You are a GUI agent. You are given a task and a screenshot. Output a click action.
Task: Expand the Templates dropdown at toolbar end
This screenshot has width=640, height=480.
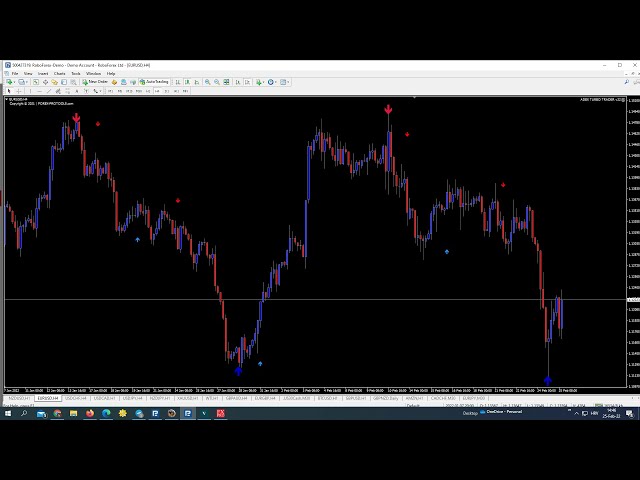(x=288, y=82)
